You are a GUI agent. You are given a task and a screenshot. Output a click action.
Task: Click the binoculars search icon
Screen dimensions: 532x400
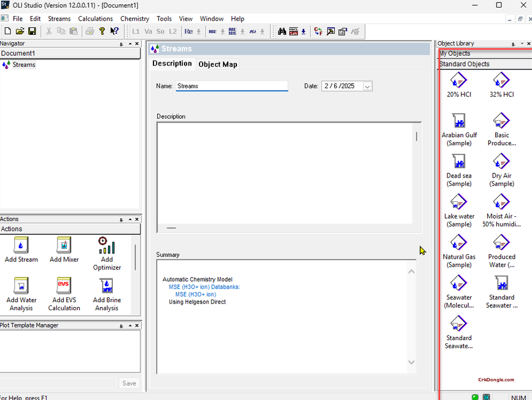coord(282,31)
